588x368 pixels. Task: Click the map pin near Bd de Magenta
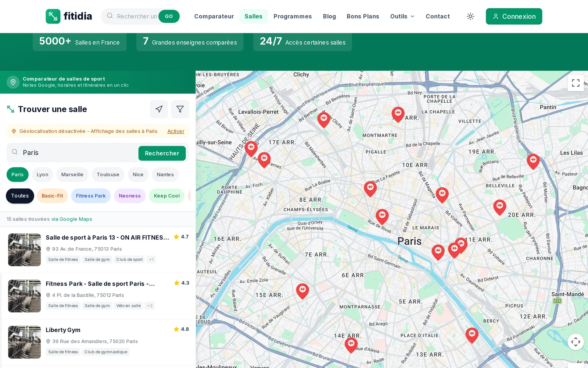(x=442, y=195)
